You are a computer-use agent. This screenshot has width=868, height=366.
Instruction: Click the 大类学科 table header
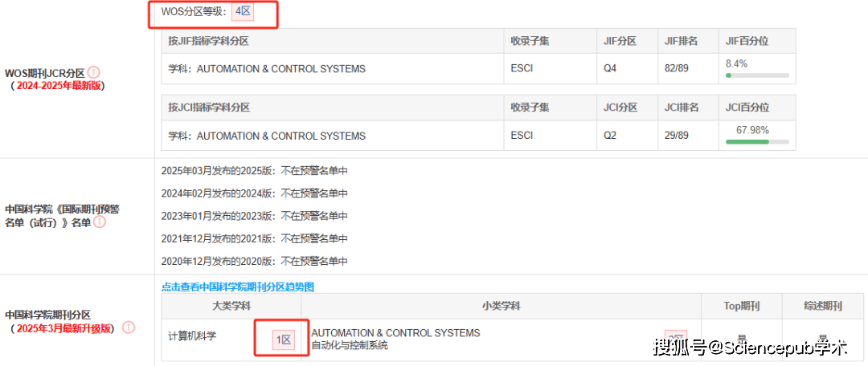pos(231,306)
